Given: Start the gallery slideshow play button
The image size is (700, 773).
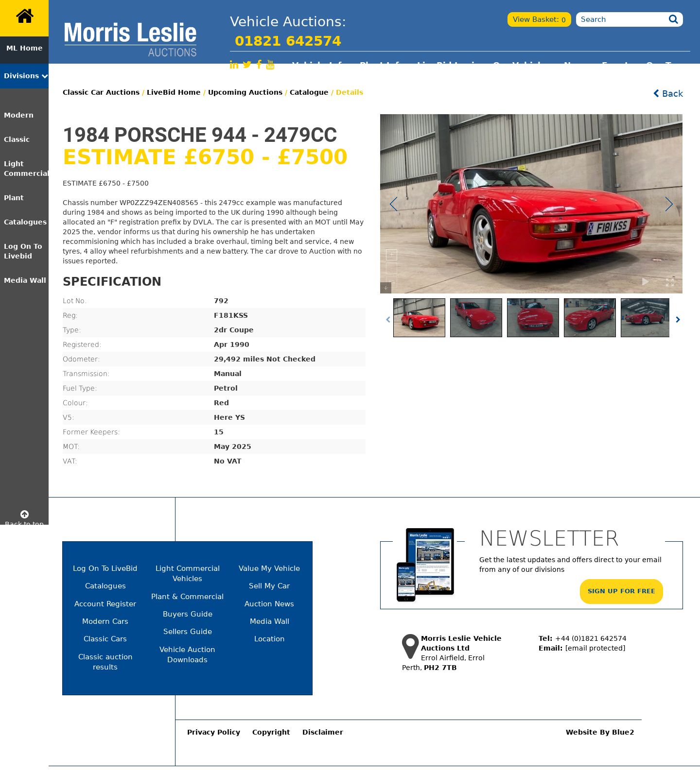Looking at the screenshot, I should [x=645, y=281].
